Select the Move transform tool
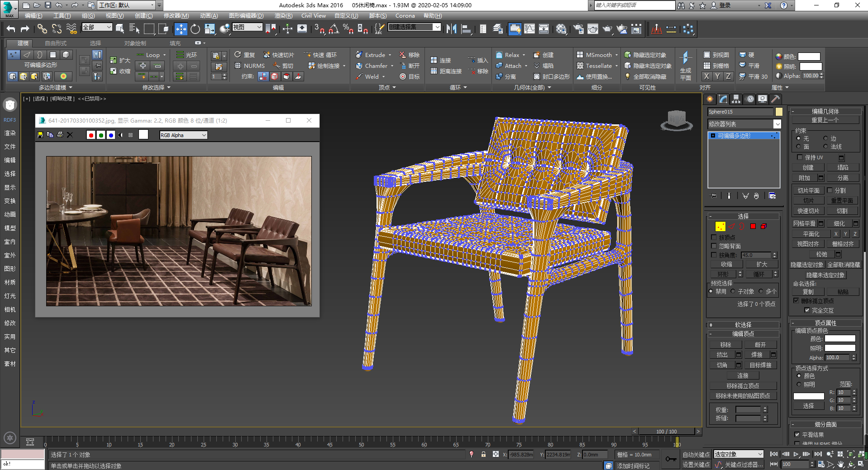 coord(181,29)
